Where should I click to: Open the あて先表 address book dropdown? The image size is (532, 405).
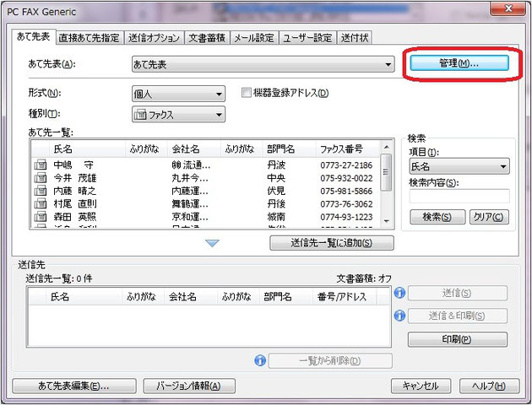tap(263, 64)
